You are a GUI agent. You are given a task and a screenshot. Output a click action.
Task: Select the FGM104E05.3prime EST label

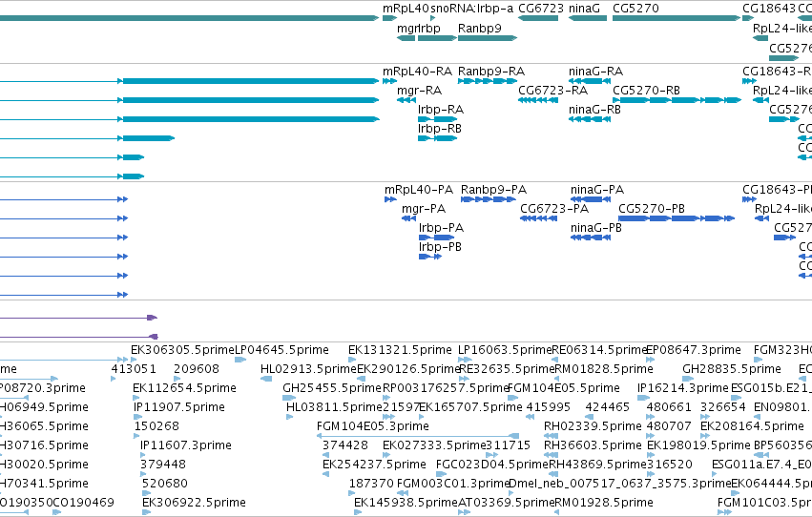tap(373, 426)
